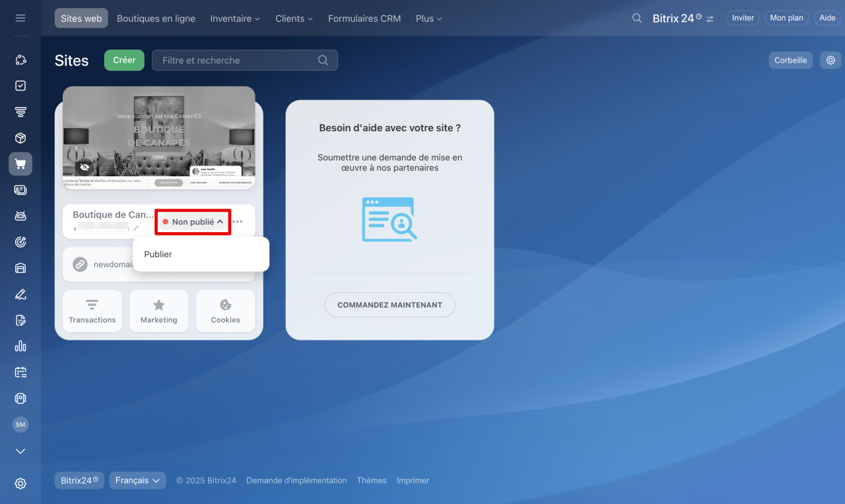This screenshot has width=845, height=504.
Task: Open the drive storage icon in sidebar
Action: [x=20, y=398]
